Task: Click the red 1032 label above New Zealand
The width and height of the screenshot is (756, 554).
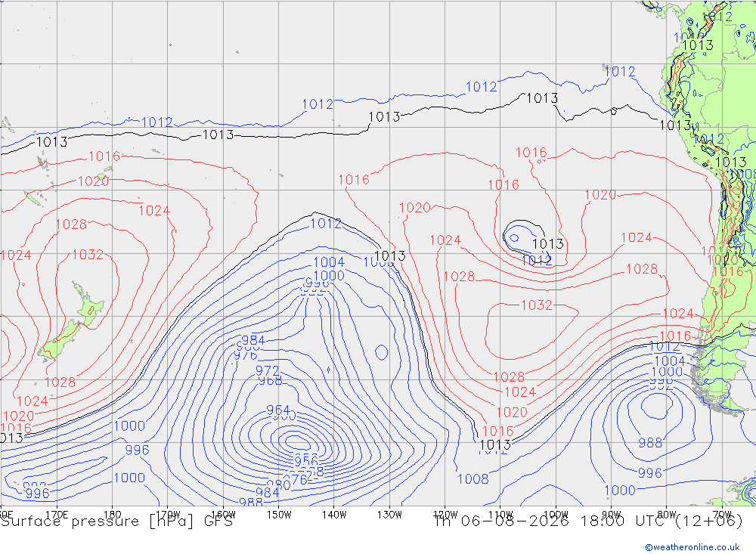Action: tap(88, 255)
